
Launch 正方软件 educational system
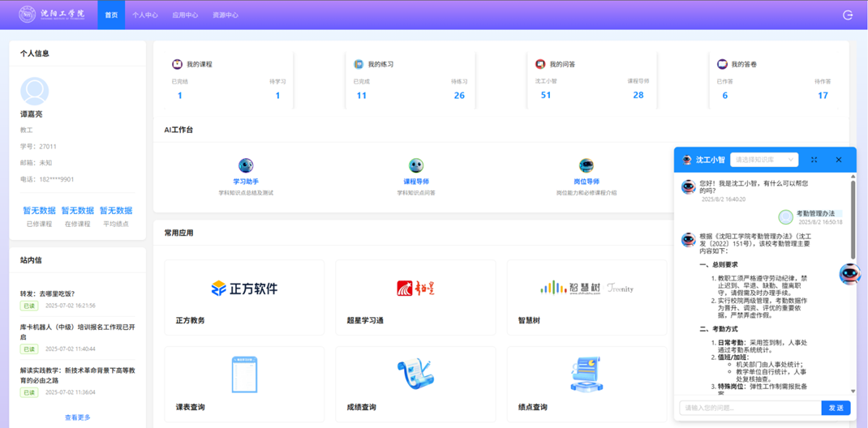244,289
